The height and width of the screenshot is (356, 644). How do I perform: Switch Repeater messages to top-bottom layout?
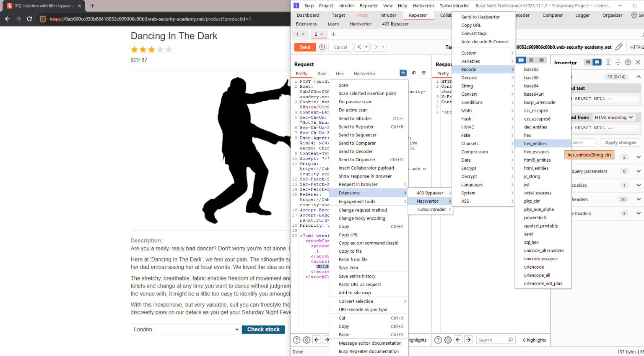[531, 60]
